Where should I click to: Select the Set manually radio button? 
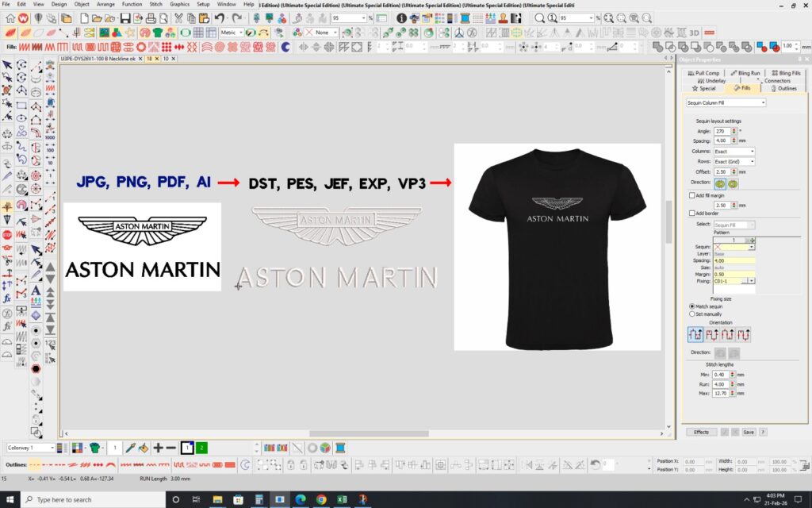tap(691, 314)
